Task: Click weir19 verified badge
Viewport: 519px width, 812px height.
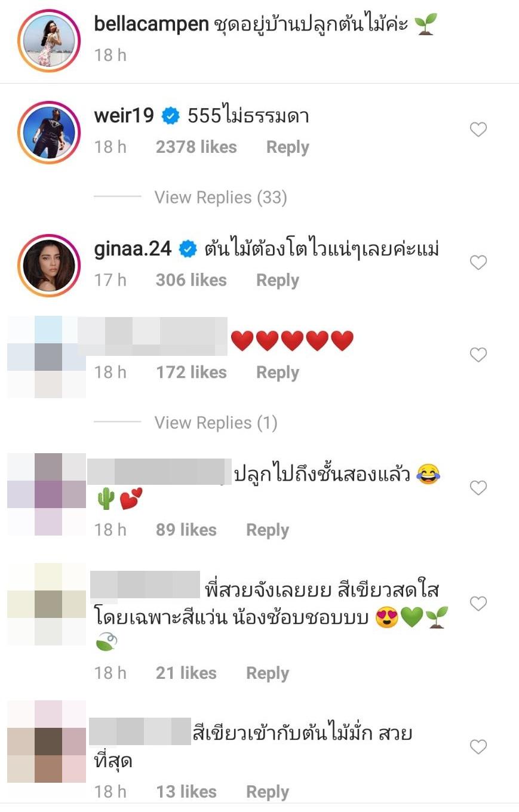Action: pos(171,116)
